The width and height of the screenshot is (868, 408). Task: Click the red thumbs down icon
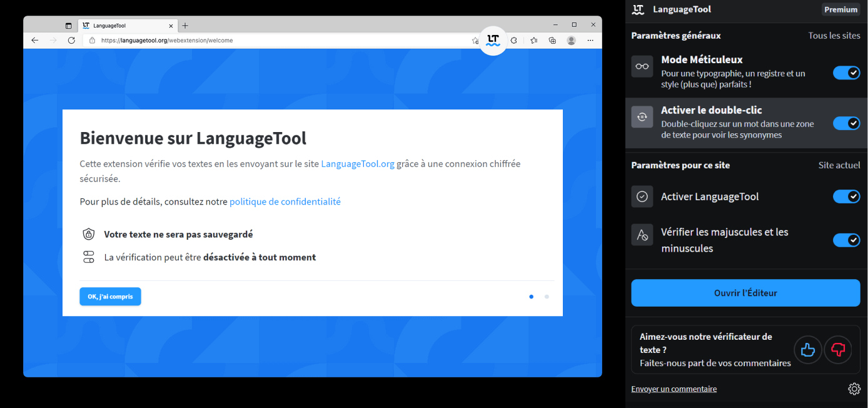pos(838,349)
